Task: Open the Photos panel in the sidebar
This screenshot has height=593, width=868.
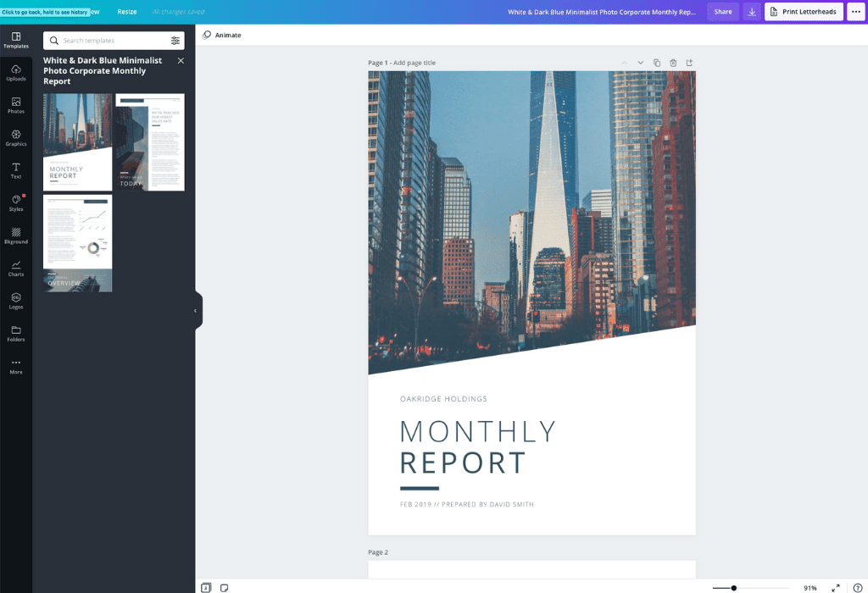Action: (x=16, y=105)
